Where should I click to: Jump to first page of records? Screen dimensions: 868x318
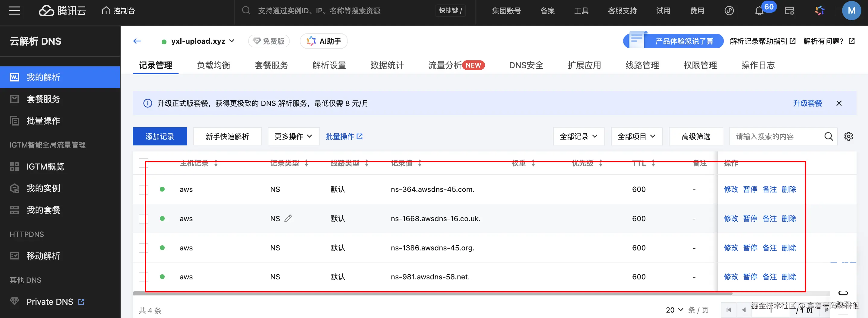(x=728, y=310)
